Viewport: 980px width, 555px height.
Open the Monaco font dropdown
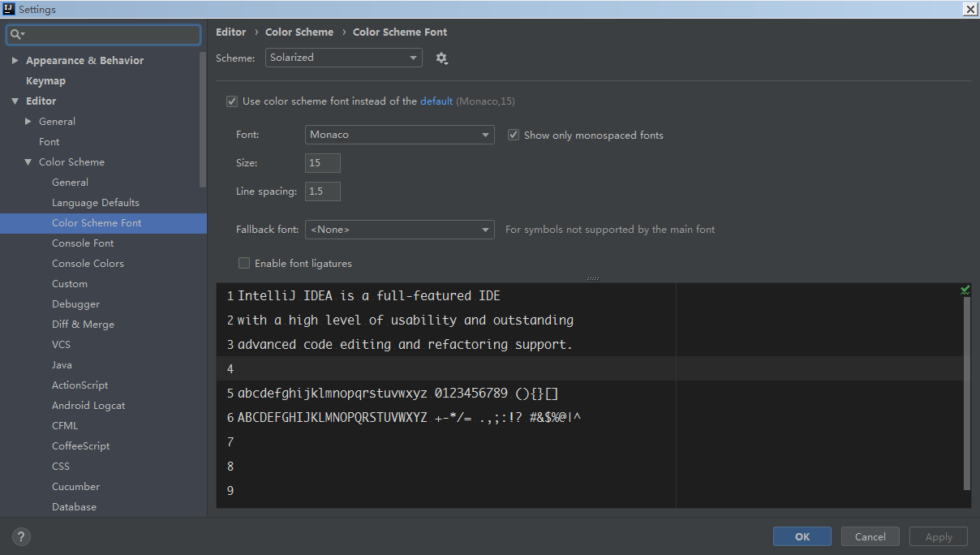tap(400, 135)
